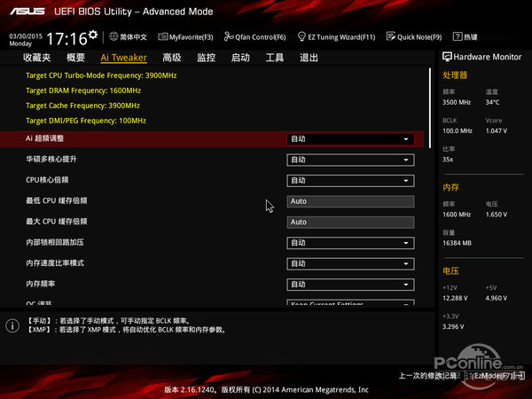Click Target Cache Frequency: 3900MHz text
The image size is (532, 399).
[82, 106]
